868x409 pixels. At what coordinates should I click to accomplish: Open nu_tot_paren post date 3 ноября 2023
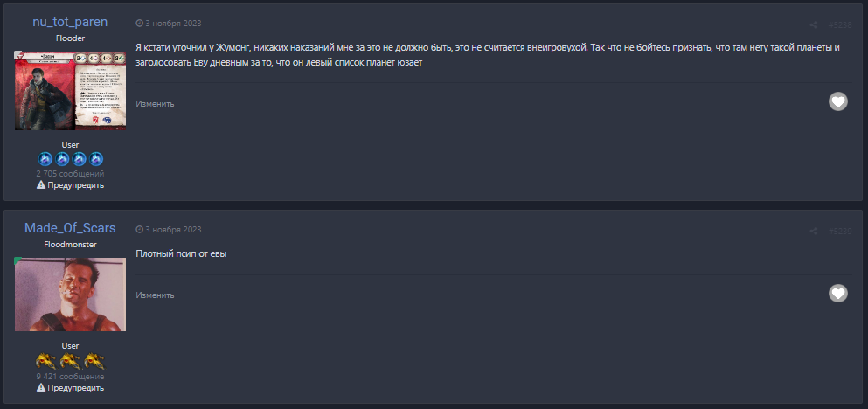point(173,23)
